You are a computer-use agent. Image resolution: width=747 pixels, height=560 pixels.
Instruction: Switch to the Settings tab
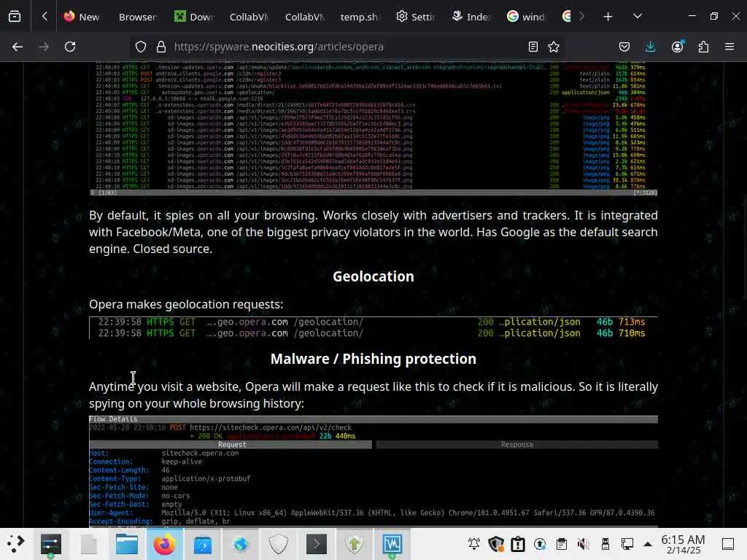click(415, 17)
